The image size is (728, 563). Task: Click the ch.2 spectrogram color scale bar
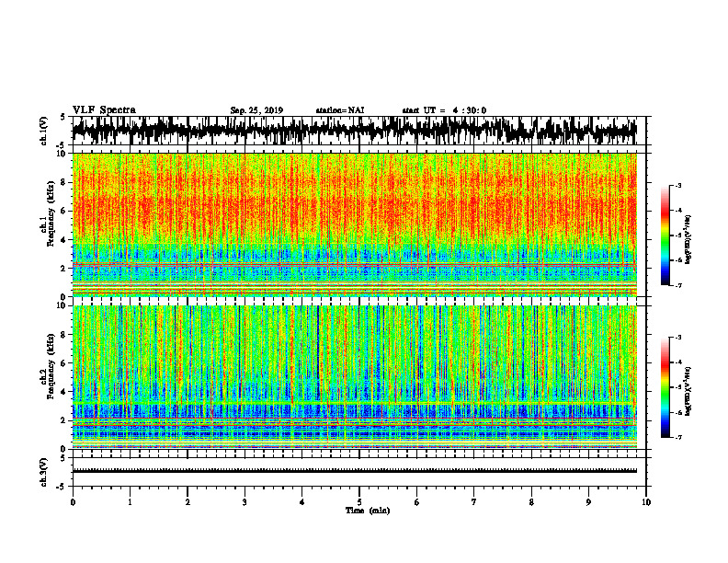click(665, 387)
